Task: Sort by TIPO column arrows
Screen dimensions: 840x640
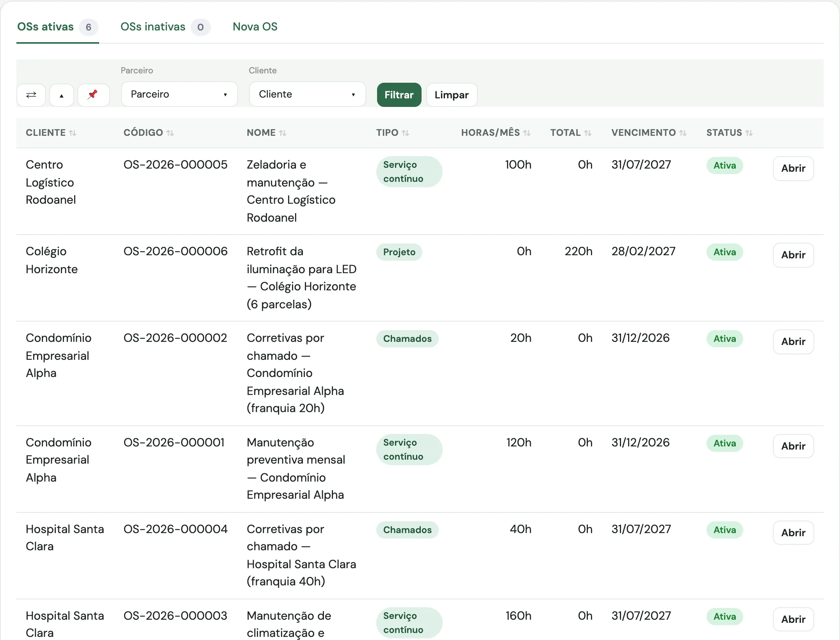Action: (406, 133)
